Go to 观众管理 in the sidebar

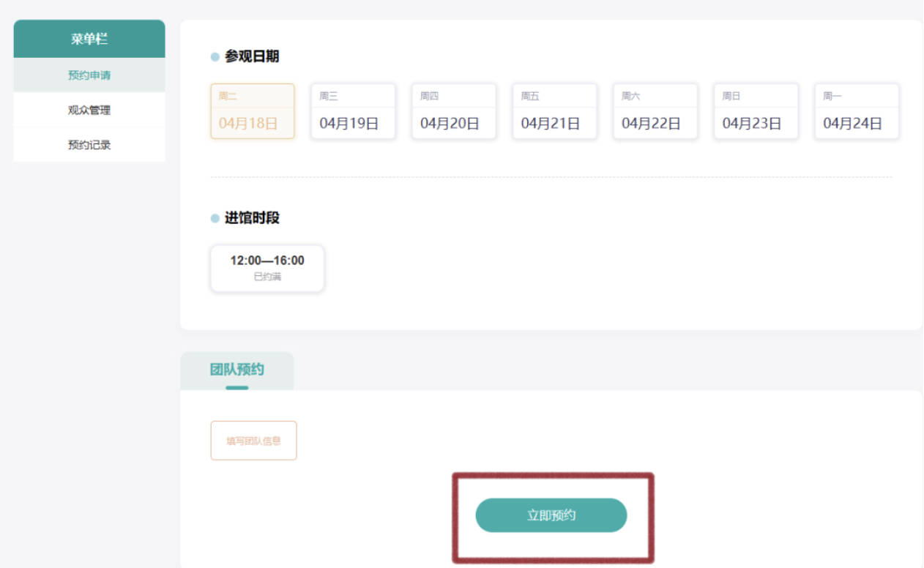89,111
